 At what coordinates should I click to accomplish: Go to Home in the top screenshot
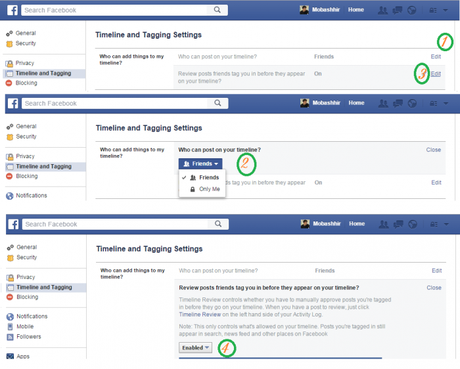[x=356, y=10]
